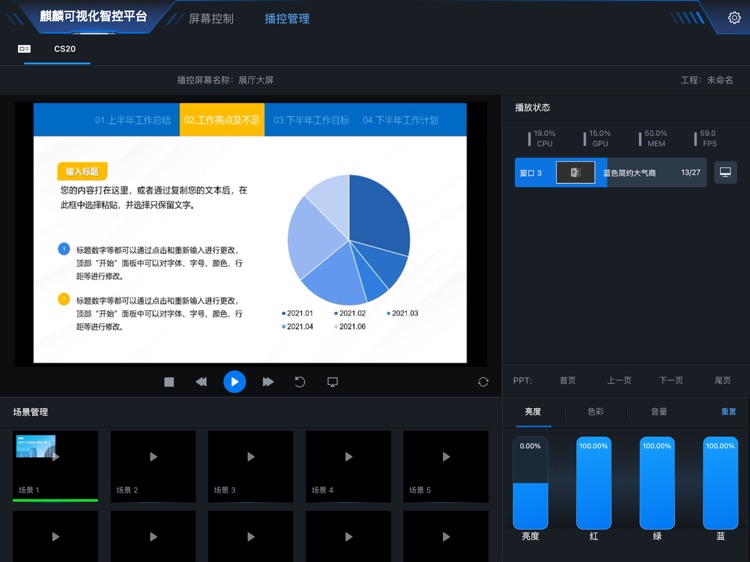This screenshot has height=562, width=750.
Task: Click the monitor icon next to window 3
Action: (726, 172)
